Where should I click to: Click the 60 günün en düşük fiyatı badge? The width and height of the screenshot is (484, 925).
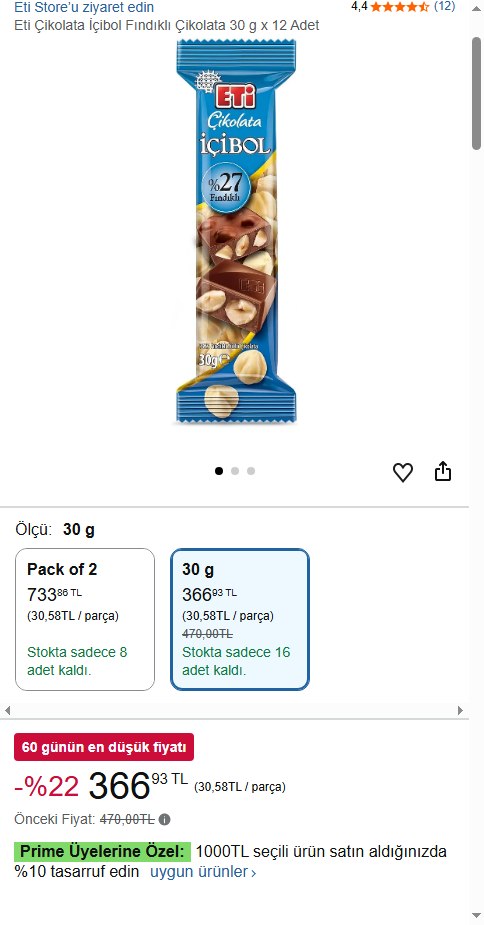coord(104,747)
